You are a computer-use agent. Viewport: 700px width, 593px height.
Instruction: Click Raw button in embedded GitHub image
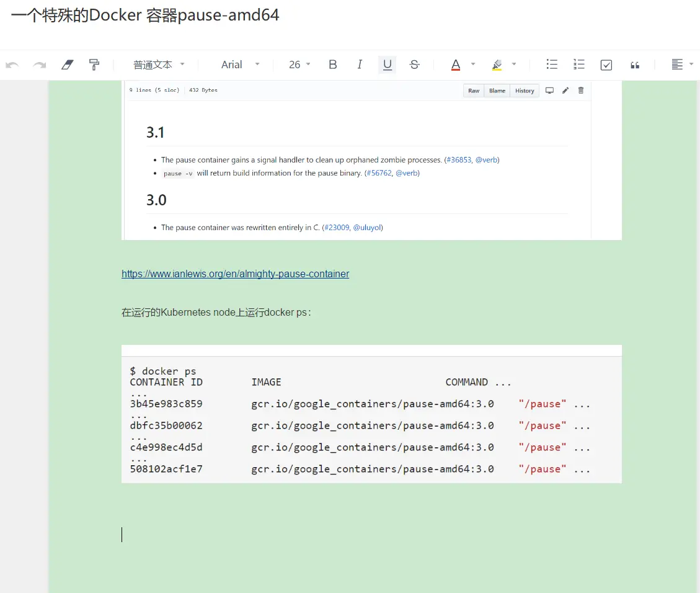(x=474, y=91)
